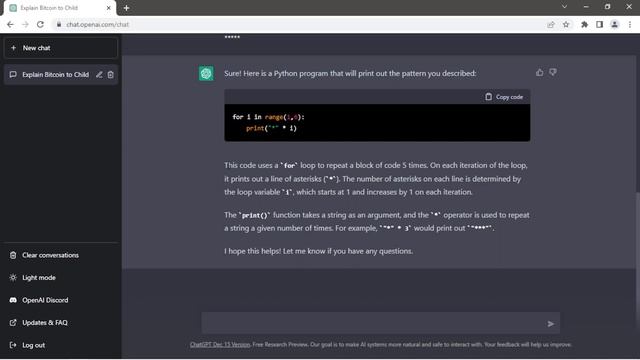Click the site lock icon
This screenshot has width=640, height=360.
pos(59,24)
